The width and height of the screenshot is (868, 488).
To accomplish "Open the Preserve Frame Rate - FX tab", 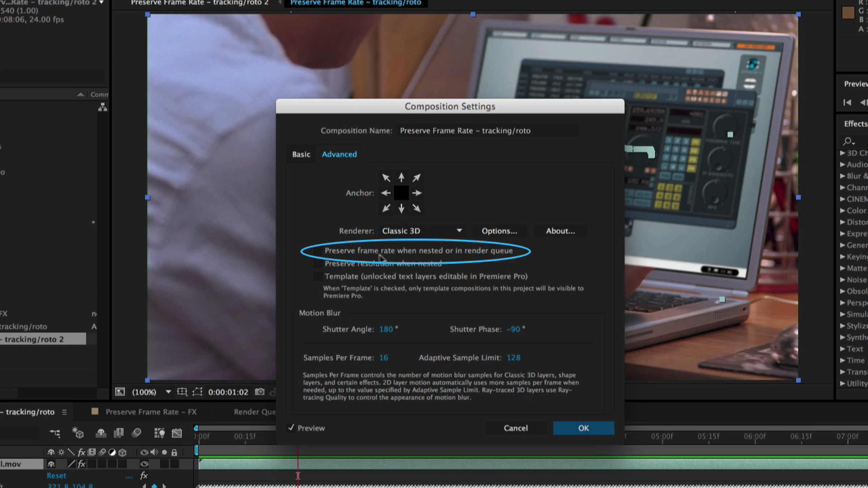I will [151, 412].
